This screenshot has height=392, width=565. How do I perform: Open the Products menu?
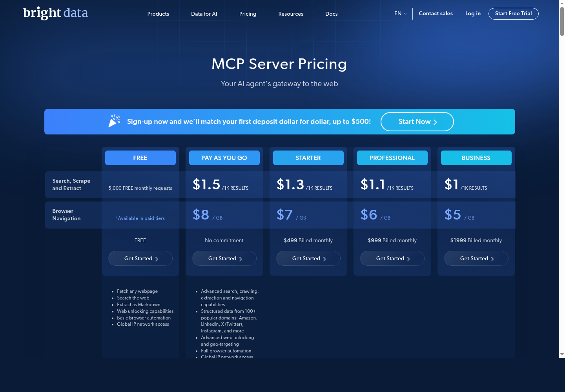point(158,14)
